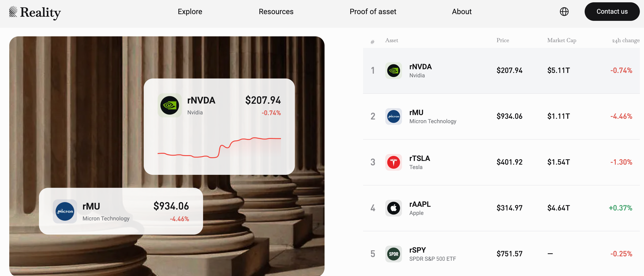Click the rNVDA title on the chart card
This screenshot has height=276, width=644.
(201, 100)
